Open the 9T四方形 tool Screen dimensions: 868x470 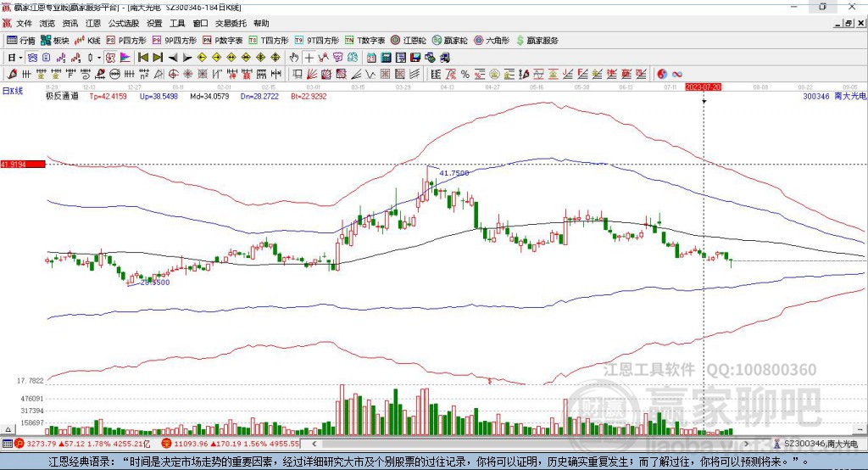[317, 41]
